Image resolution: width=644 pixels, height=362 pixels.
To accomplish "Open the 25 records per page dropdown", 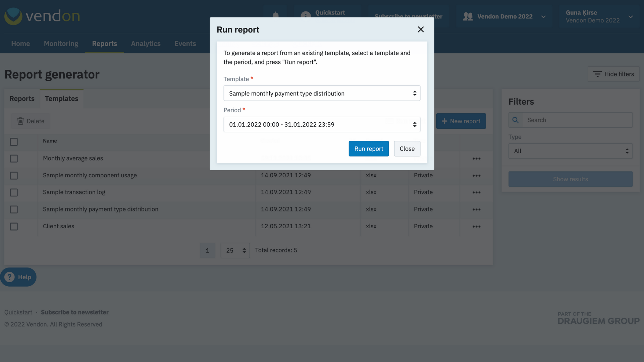I will click(235, 250).
